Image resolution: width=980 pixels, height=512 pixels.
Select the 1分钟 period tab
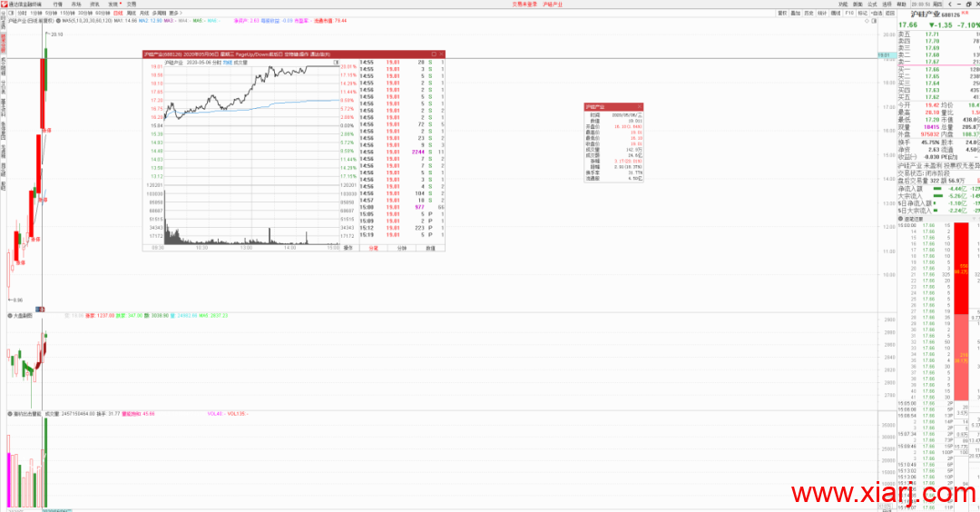pyautogui.click(x=36, y=13)
